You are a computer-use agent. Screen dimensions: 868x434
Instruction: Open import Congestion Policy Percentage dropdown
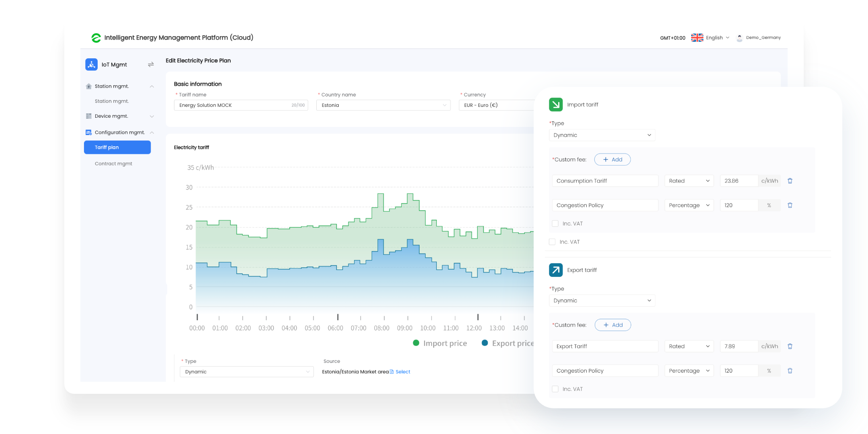(689, 205)
